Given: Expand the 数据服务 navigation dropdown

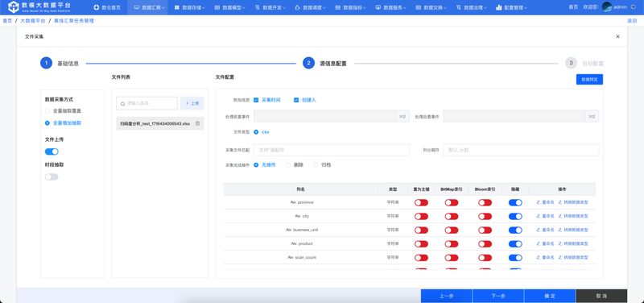Looking at the screenshot, I should (x=391, y=7).
